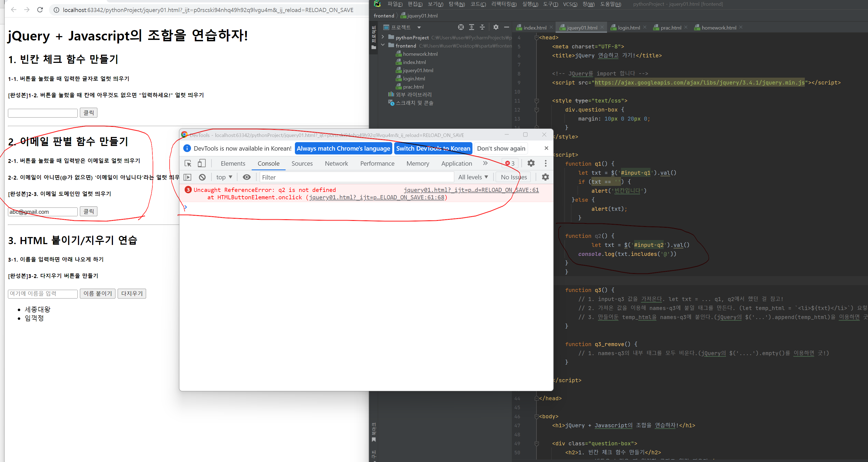868x462 pixels.
Task: Open console settings gear beside No Issues
Action: 545,177
